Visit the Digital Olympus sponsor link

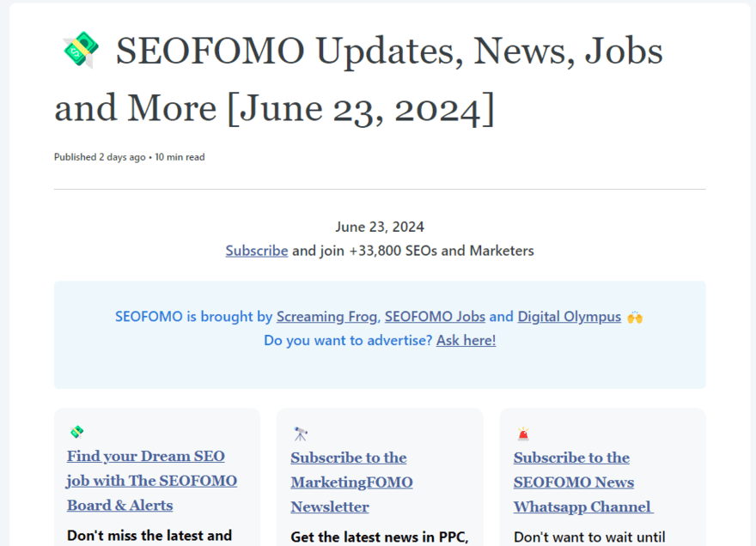(569, 317)
